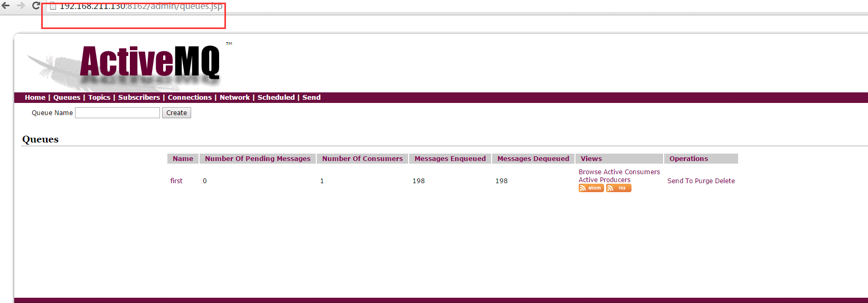Reload the page with refresh icon
The height and width of the screenshot is (303, 868).
pyautogui.click(x=36, y=5)
